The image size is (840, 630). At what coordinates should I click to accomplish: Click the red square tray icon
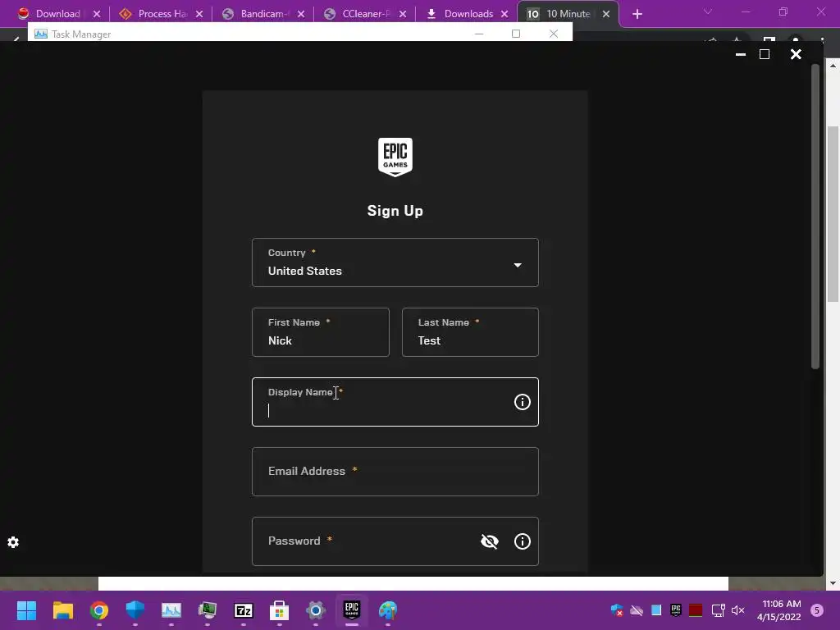click(696, 610)
